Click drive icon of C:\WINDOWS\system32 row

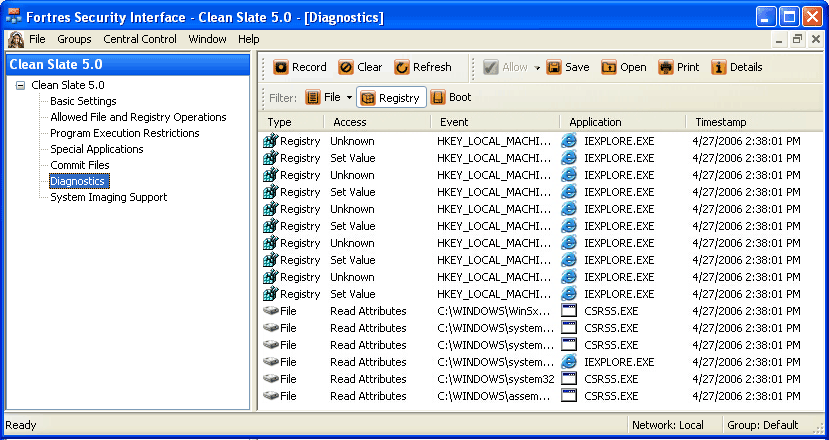[x=270, y=379]
